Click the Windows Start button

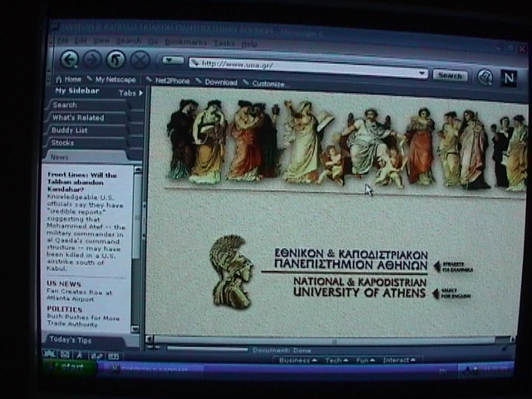(x=70, y=367)
